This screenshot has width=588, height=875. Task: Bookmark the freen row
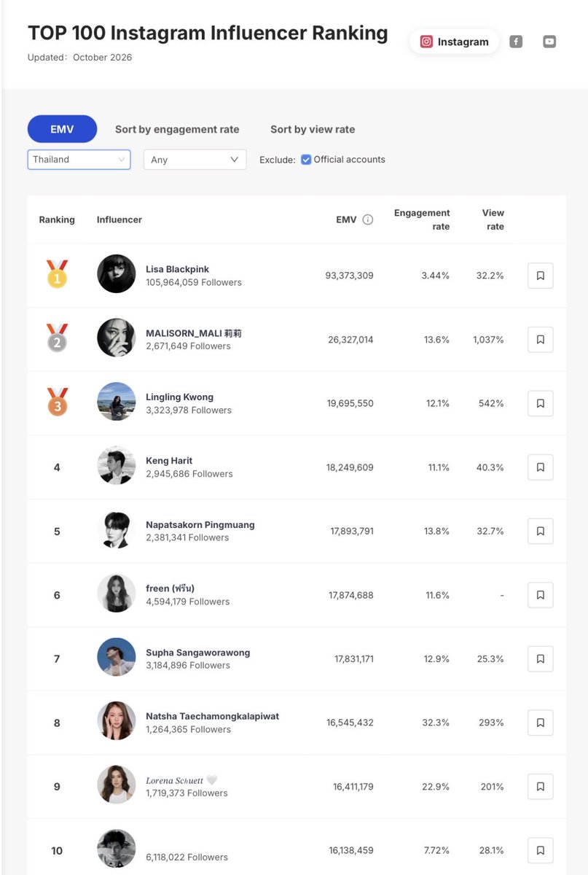coord(540,595)
